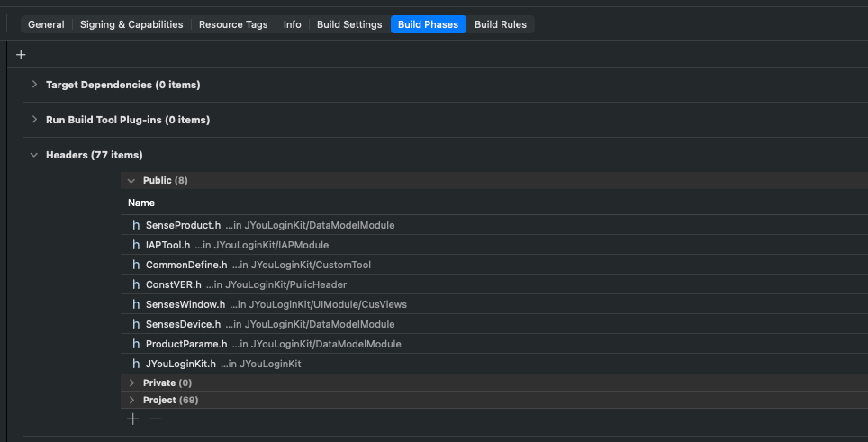Viewport: 868px width, 442px height.
Task: Click the header file icon for IAPTool.h
Action: (x=136, y=245)
